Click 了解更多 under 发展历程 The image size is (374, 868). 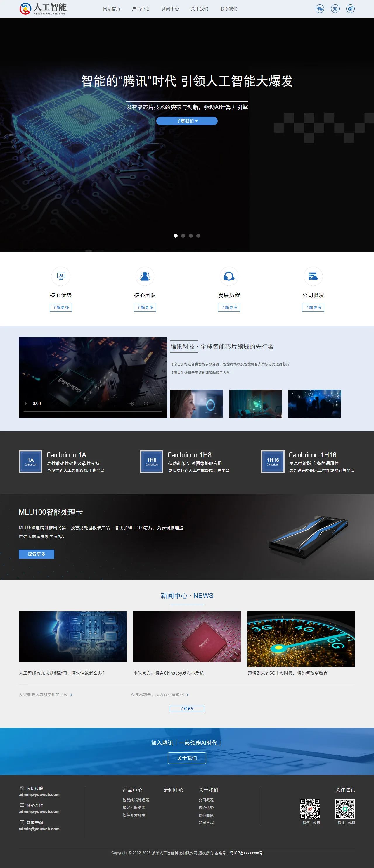point(229,307)
